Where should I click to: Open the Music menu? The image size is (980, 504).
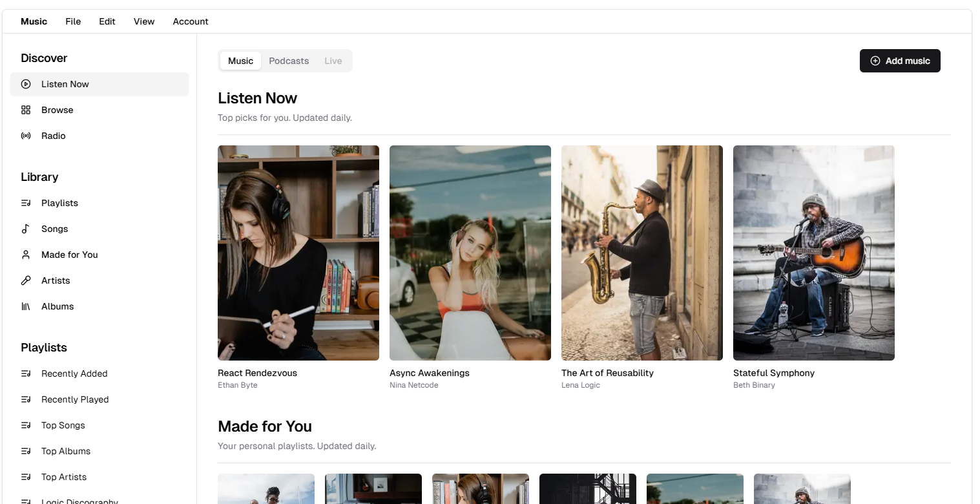(x=34, y=21)
